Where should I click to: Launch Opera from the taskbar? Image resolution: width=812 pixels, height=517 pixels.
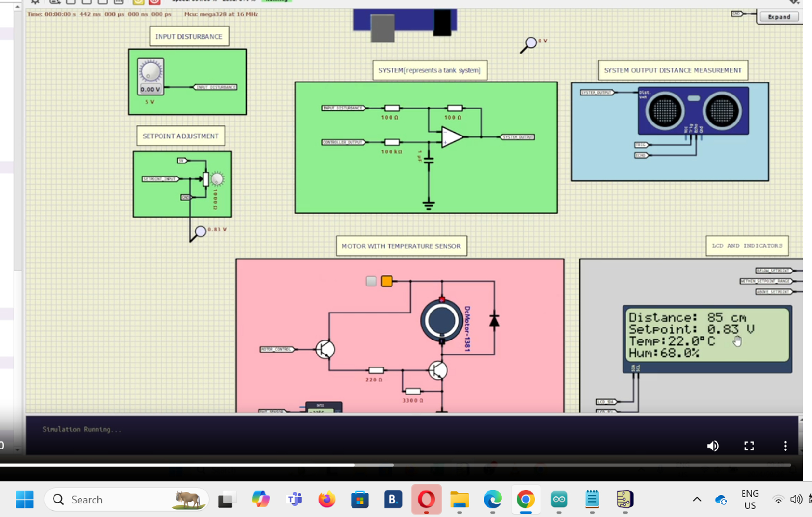click(x=426, y=500)
